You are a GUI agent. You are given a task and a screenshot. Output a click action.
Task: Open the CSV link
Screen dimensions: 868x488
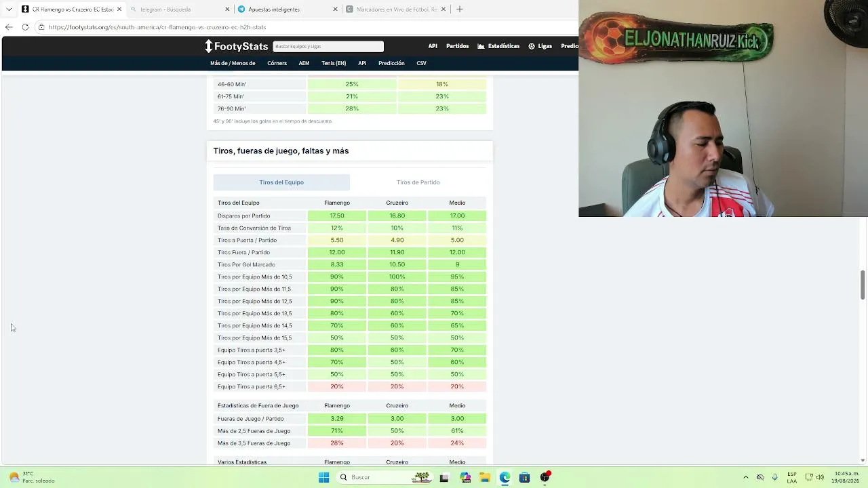click(x=422, y=63)
